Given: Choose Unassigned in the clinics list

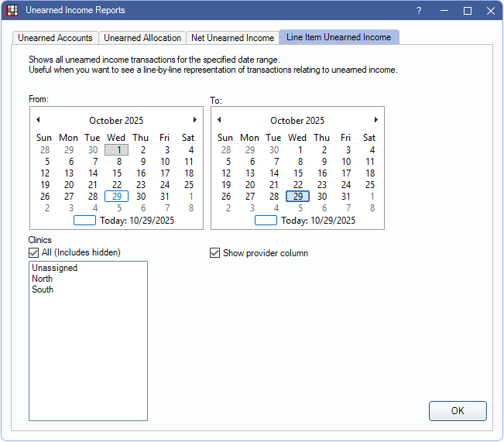Looking at the screenshot, I should [54, 269].
